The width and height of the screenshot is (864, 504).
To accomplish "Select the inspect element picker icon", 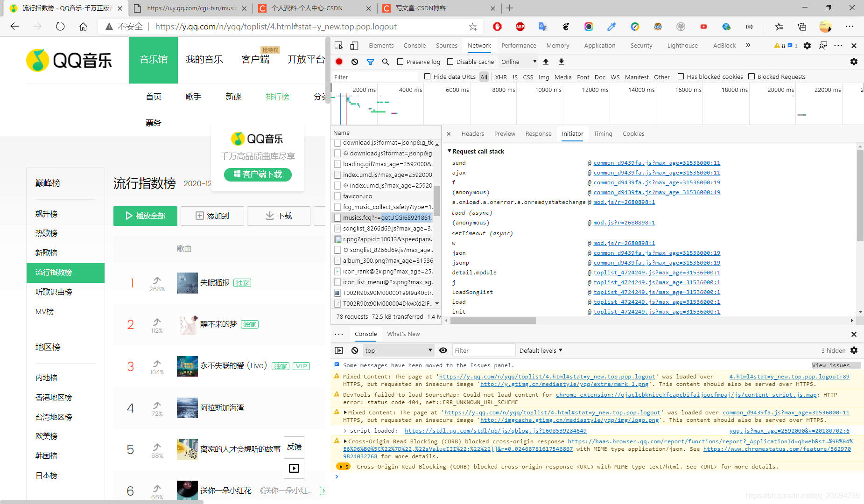I will (339, 45).
